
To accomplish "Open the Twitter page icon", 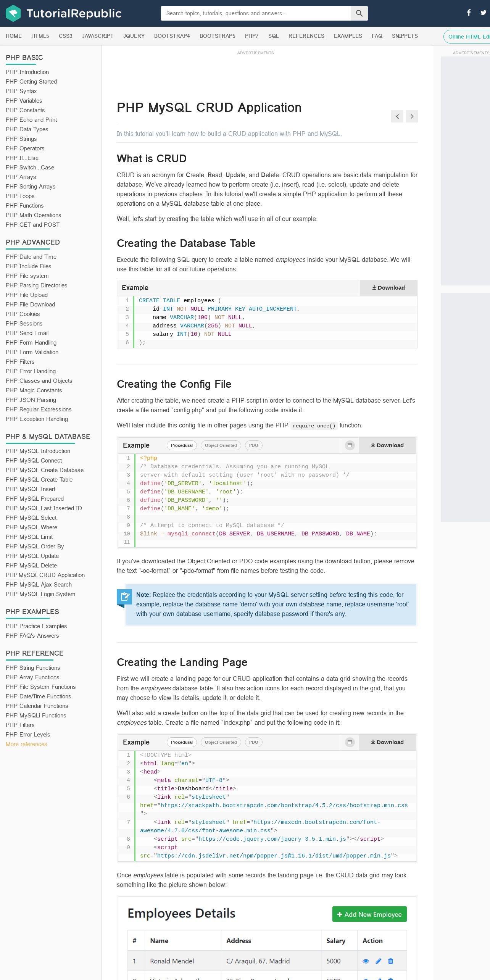I will [x=483, y=13].
